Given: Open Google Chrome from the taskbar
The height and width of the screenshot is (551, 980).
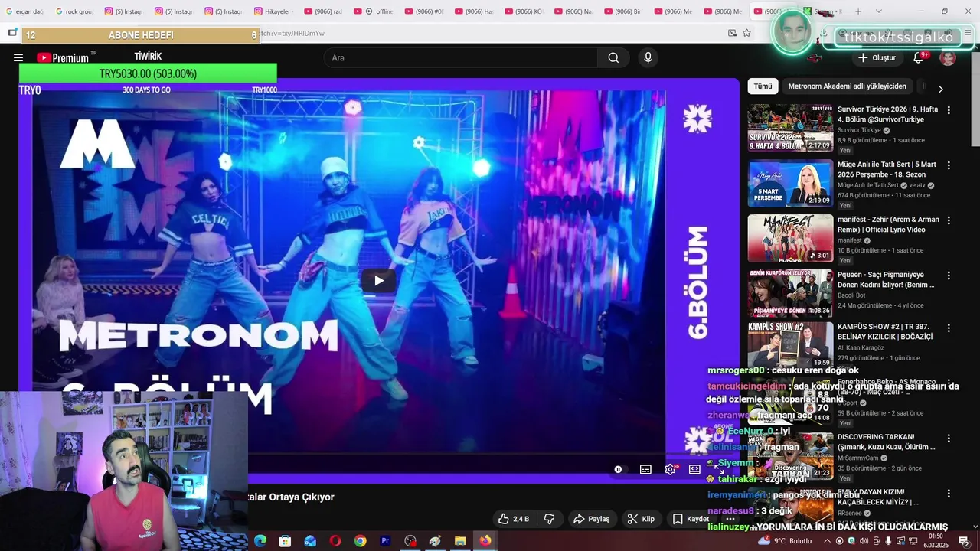Looking at the screenshot, I should [360, 541].
